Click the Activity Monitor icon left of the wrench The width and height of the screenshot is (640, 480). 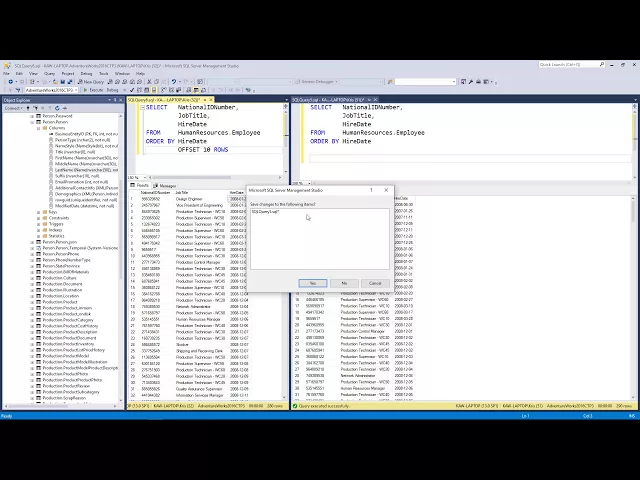463,82
